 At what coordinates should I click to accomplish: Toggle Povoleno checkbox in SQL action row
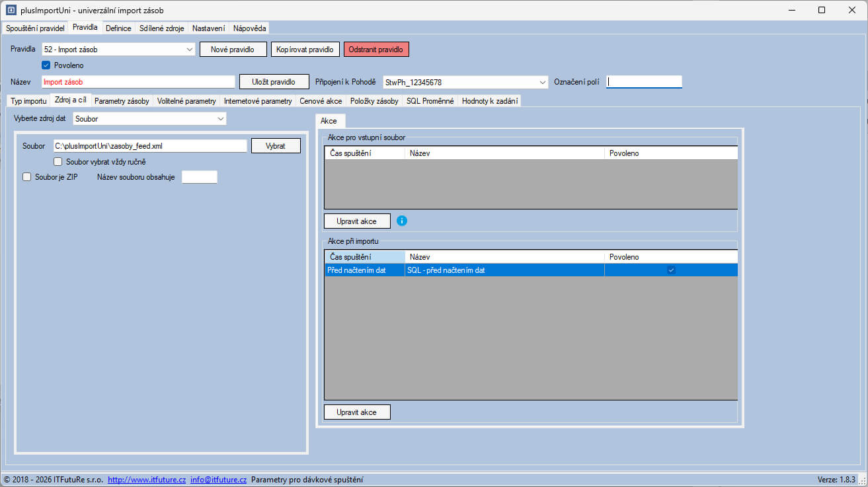671,270
